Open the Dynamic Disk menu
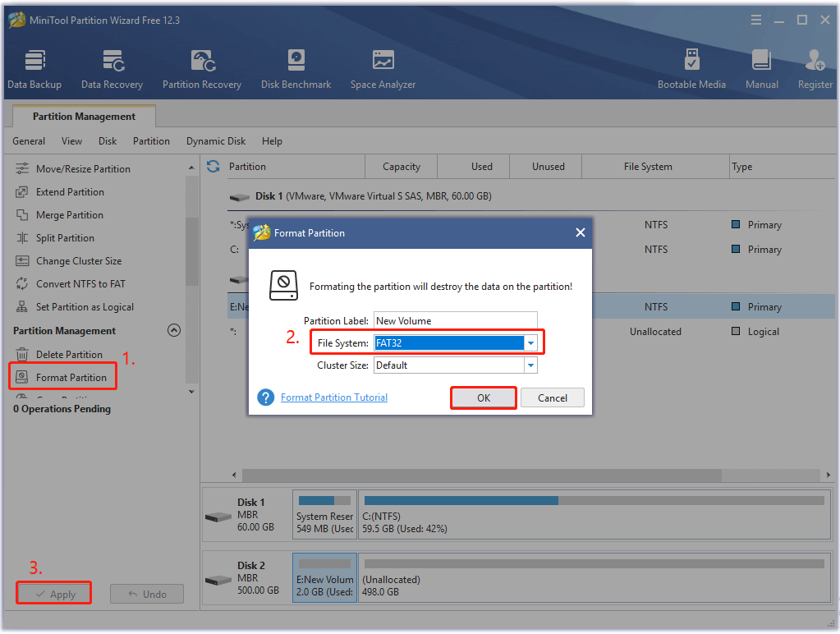This screenshot has width=840, height=634. 215,140
